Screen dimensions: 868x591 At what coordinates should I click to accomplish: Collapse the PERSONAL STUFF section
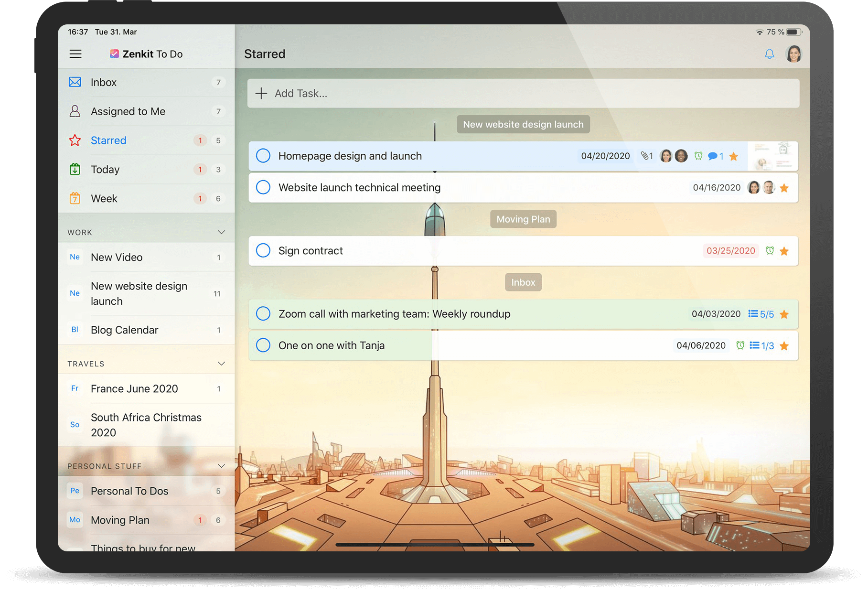pyautogui.click(x=221, y=466)
